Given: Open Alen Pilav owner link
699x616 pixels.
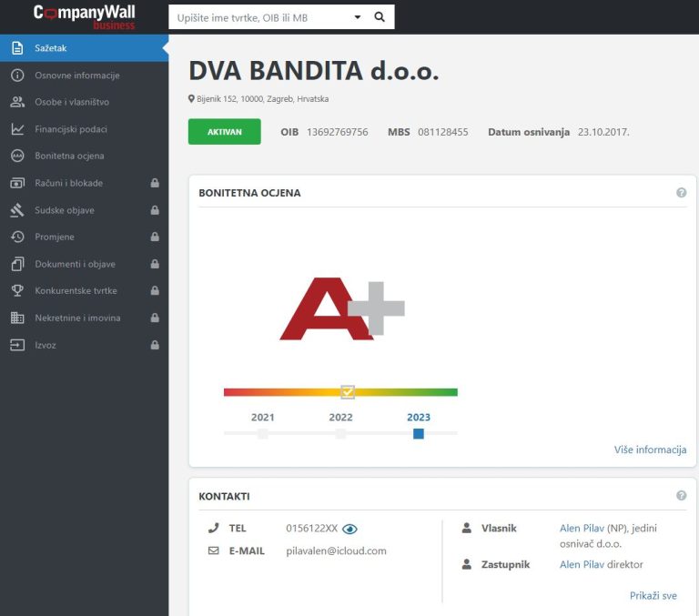Looking at the screenshot, I should (582, 528).
